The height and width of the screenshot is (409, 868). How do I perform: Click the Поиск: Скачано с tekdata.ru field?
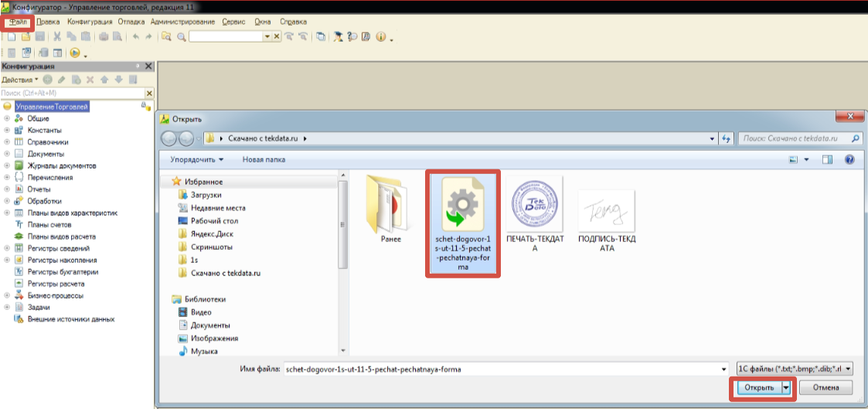(x=800, y=139)
